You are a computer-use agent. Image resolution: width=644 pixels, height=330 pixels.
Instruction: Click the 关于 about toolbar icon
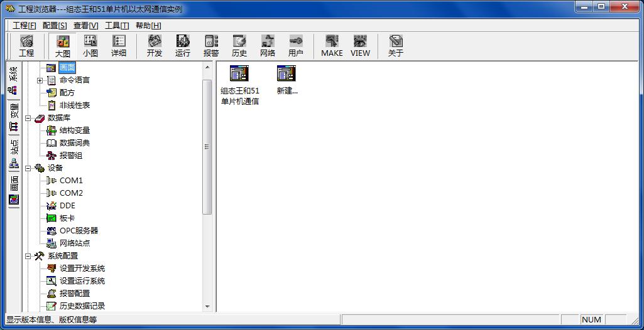click(x=396, y=46)
